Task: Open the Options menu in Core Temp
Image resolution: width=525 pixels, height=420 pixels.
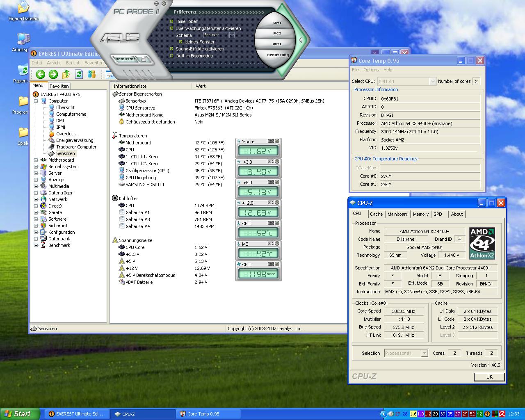Action: pos(371,70)
